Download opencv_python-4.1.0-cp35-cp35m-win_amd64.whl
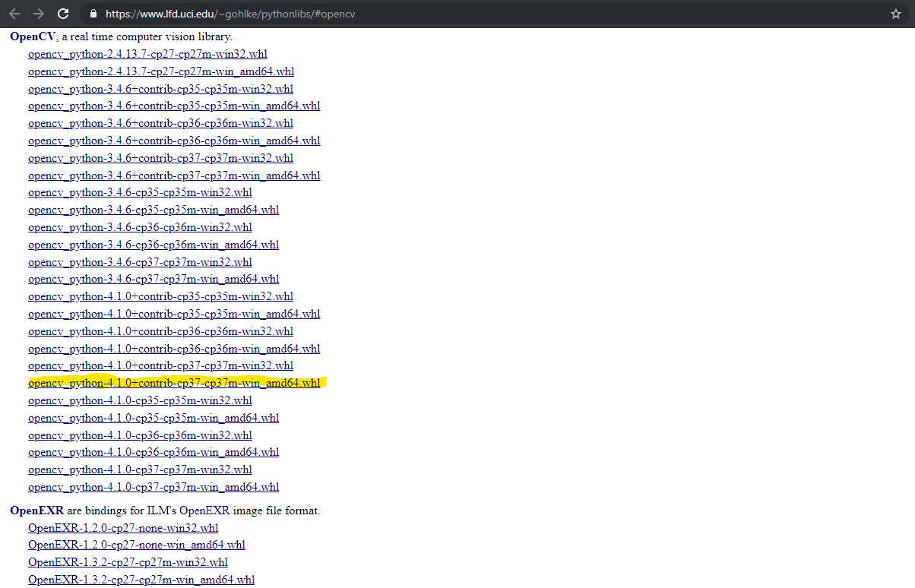 [x=154, y=418]
